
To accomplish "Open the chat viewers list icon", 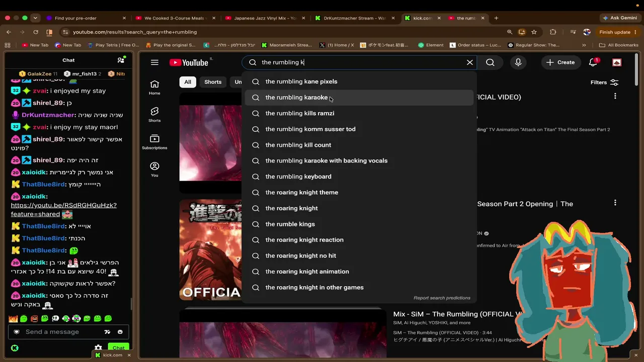I will coord(121,60).
